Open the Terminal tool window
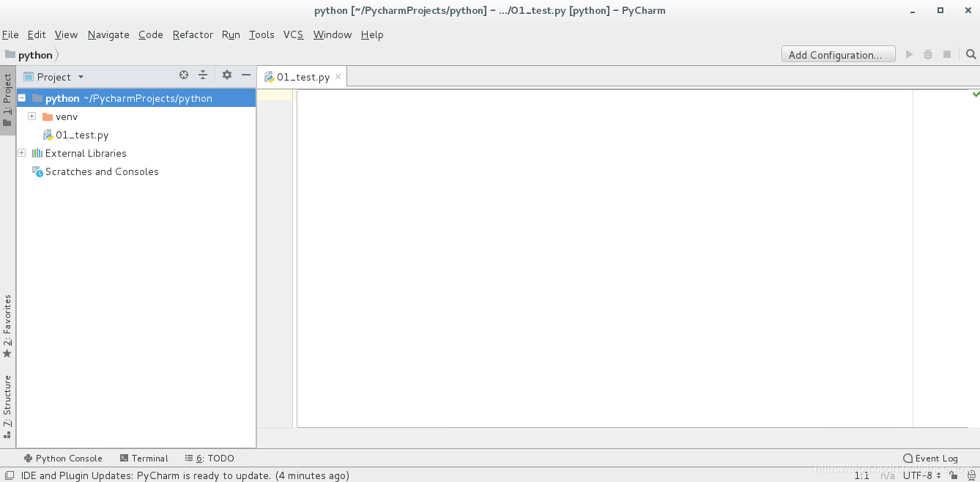Image resolution: width=980 pixels, height=482 pixels. [x=144, y=458]
